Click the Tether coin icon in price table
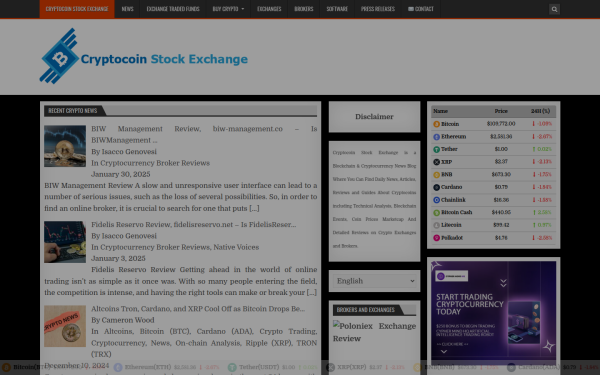Screen dimensions: 600x375 click(436, 149)
